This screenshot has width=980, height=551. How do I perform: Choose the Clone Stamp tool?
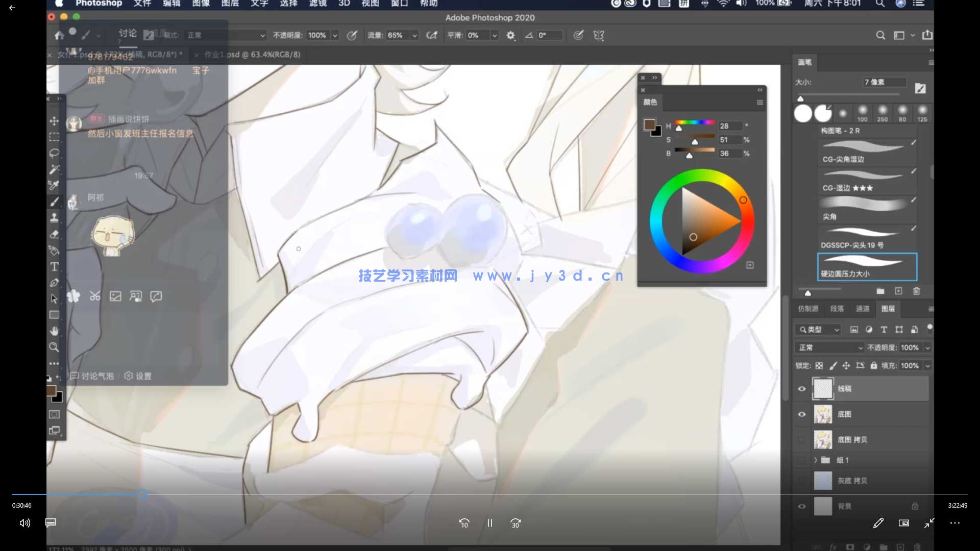click(55, 217)
